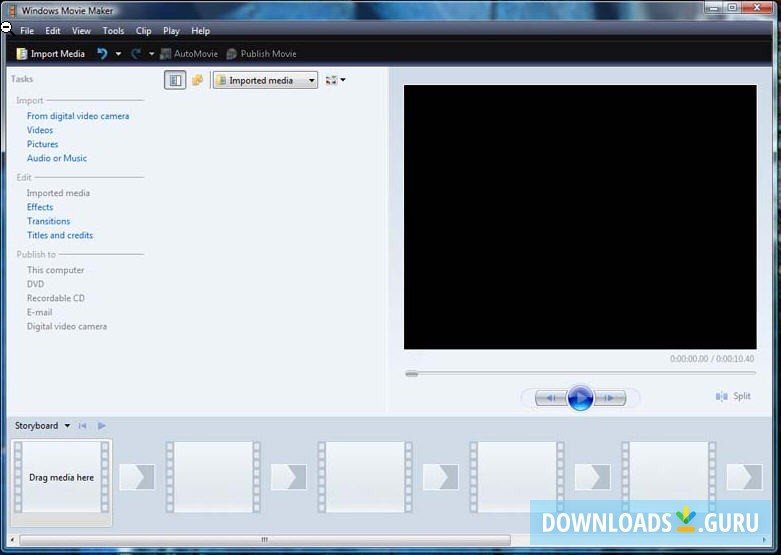Undo the last action

pyautogui.click(x=102, y=54)
